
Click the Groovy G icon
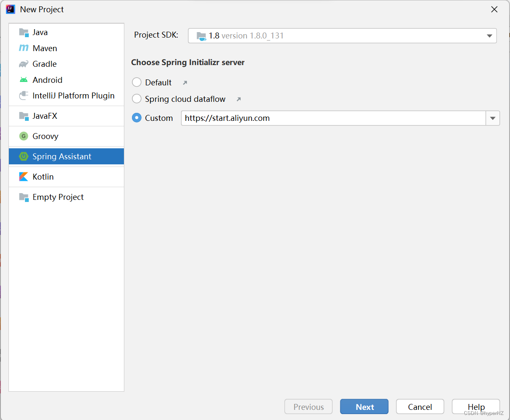(24, 136)
